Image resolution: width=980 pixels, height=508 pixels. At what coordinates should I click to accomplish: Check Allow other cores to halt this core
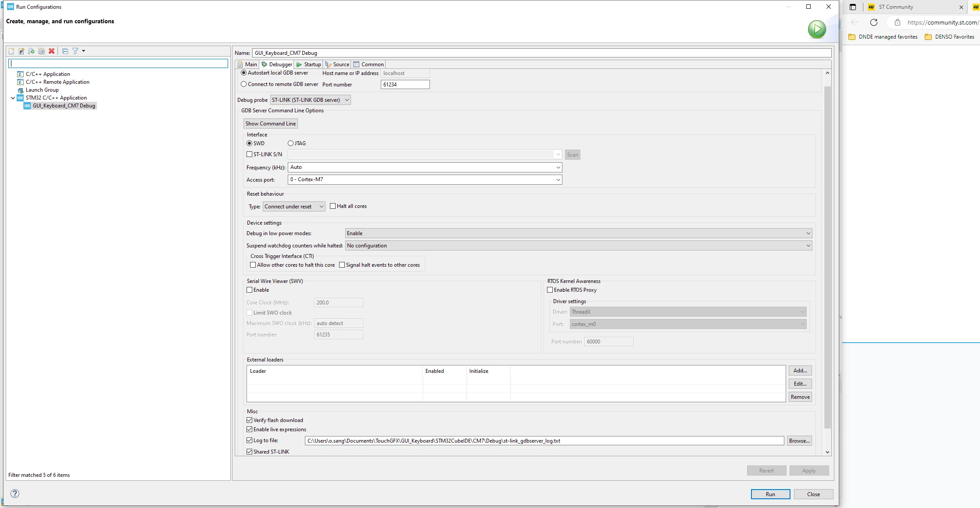click(x=253, y=265)
